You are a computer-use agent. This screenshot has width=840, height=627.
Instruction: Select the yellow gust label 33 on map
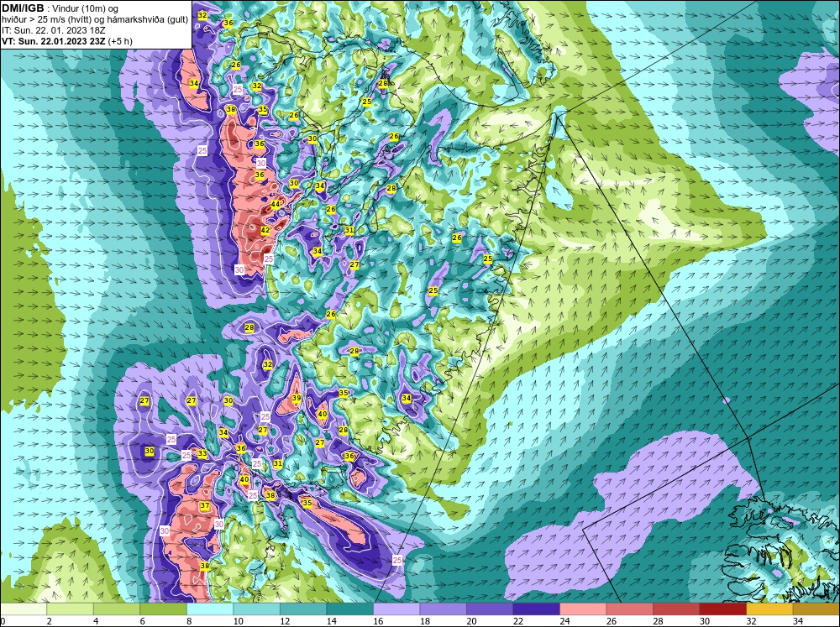pyautogui.click(x=202, y=453)
